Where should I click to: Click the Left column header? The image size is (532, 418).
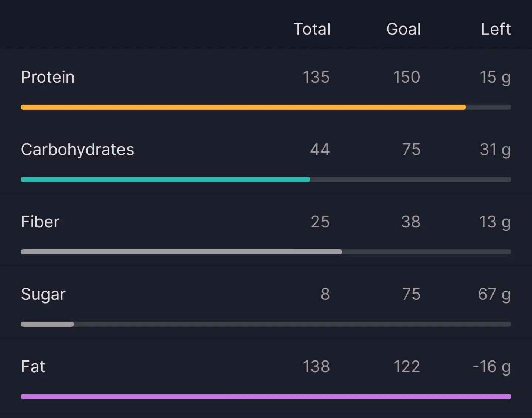click(496, 29)
